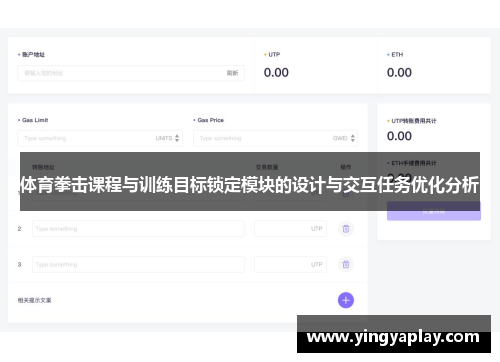Click row 2 UTP amount field
This screenshot has width=500, height=362.
(x=290, y=229)
